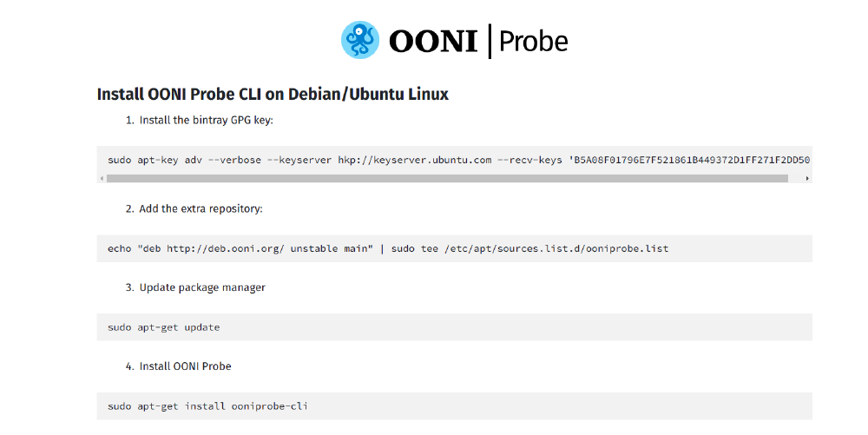868x435 pixels.
Task: Click the GPG key string after --recv-keys
Action: coord(689,160)
